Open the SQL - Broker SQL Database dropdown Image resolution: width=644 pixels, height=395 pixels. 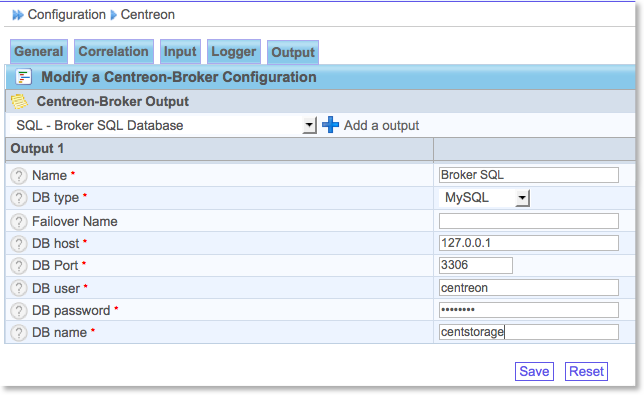(163, 125)
